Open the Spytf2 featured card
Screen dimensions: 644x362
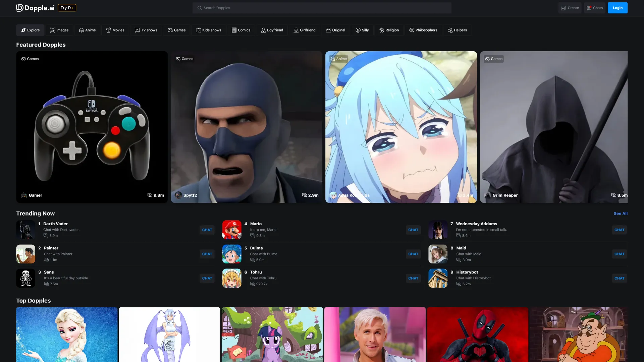coord(247,127)
